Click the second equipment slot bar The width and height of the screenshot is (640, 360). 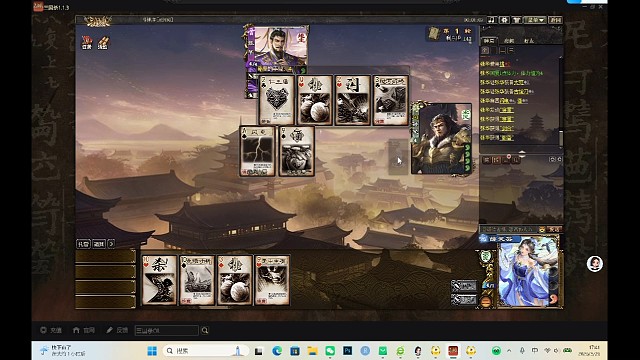[105, 272]
